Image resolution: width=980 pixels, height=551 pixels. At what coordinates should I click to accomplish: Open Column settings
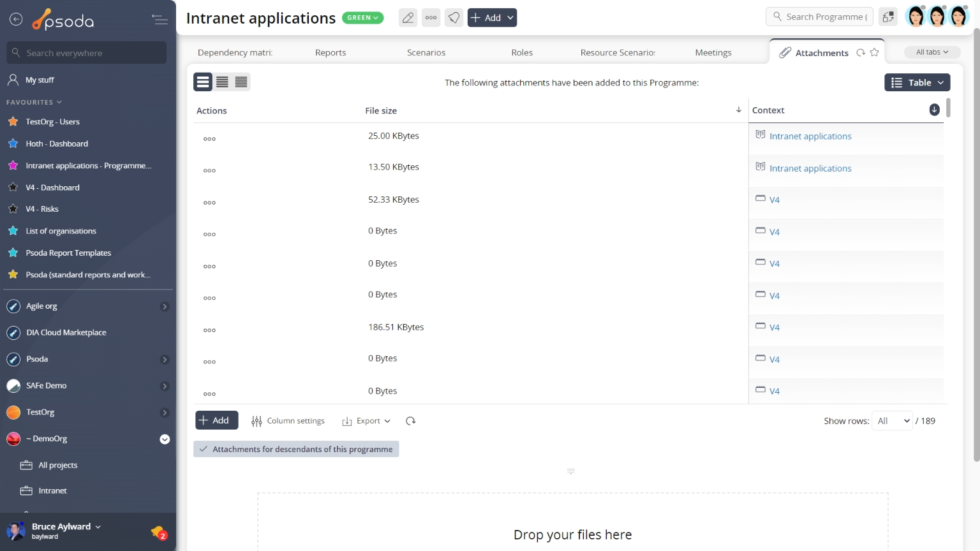[288, 421]
